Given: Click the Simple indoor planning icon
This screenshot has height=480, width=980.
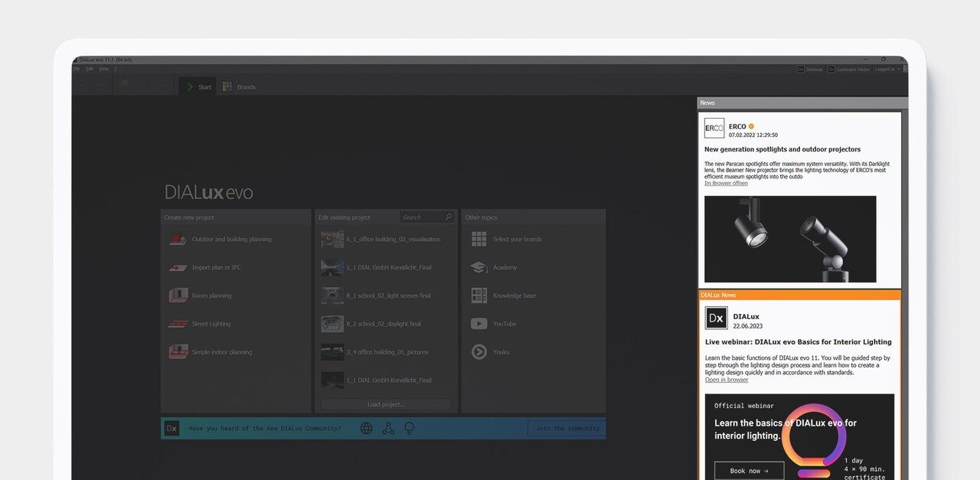Looking at the screenshot, I should (178, 352).
